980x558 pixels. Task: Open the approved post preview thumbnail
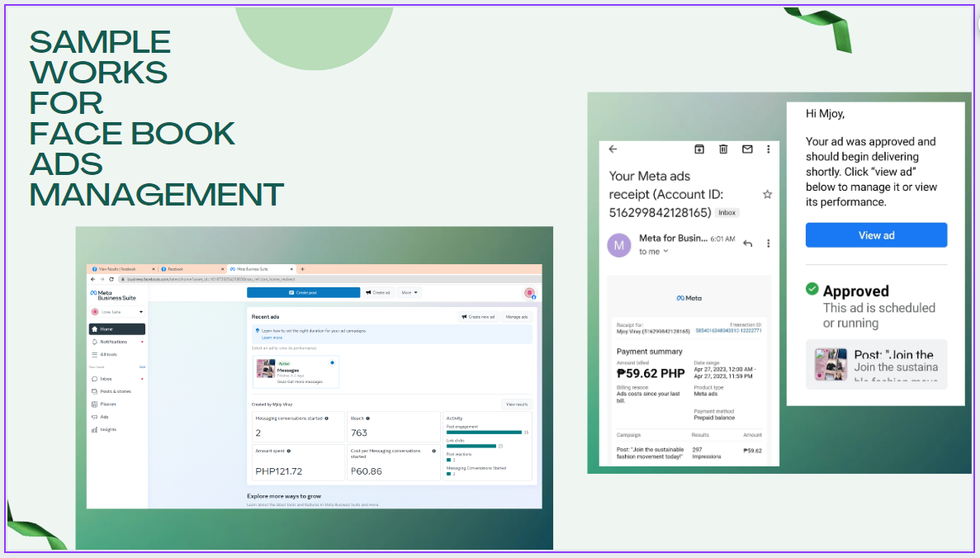click(831, 364)
